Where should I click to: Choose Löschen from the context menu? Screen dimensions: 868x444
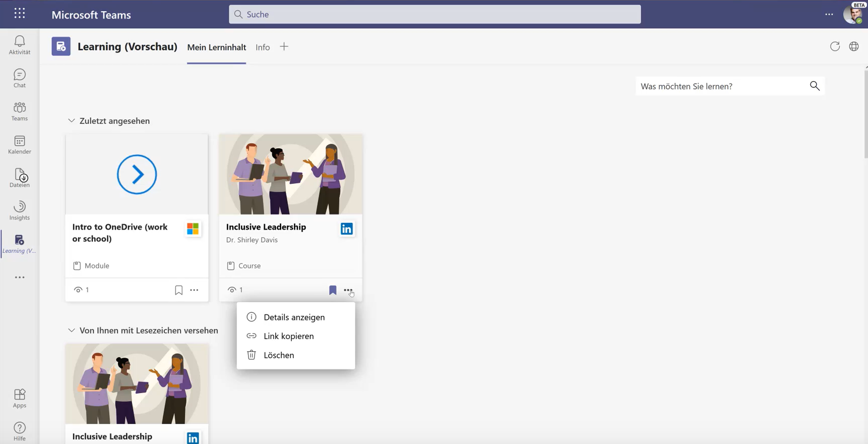pos(296,355)
